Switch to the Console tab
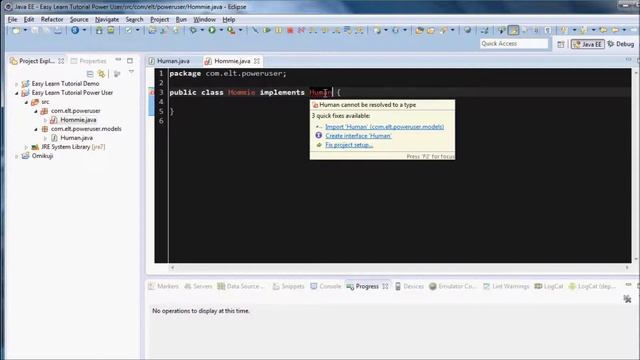 tap(326, 287)
